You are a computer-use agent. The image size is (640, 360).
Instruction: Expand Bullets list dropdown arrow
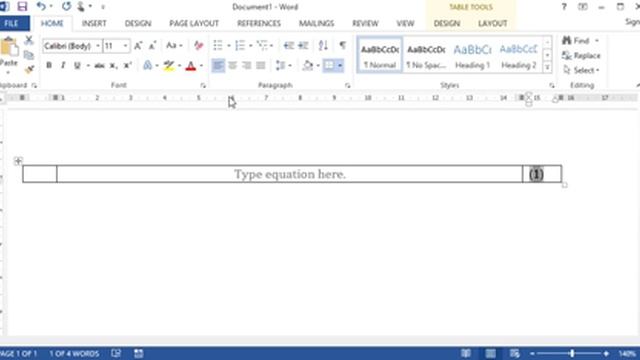pos(229,46)
